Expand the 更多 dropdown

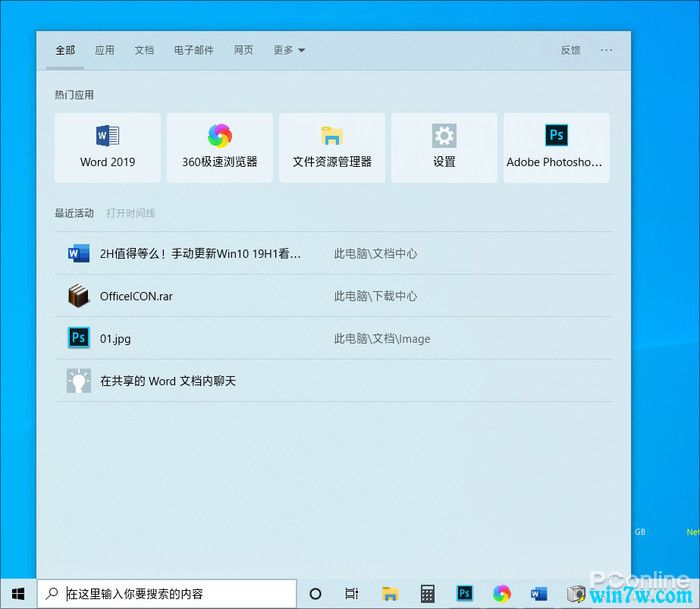click(289, 50)
